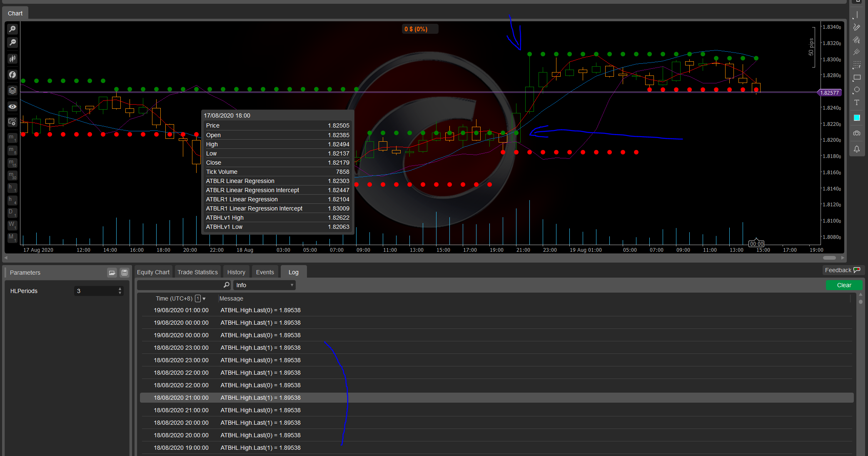Open the chart settings gear icon
868x456 pixels.
[x=12, y=122]
